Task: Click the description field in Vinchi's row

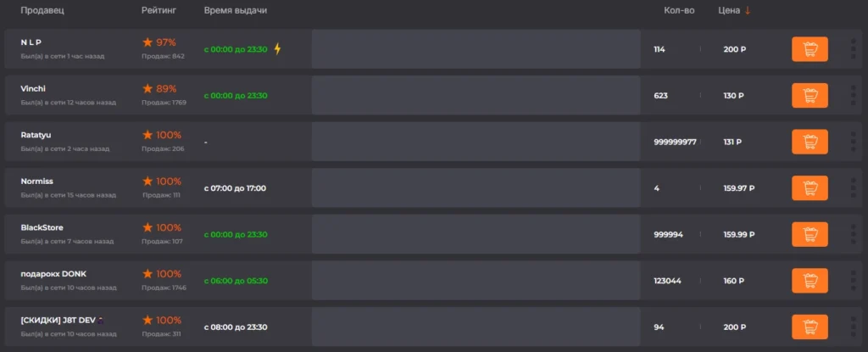Action: 476,95
